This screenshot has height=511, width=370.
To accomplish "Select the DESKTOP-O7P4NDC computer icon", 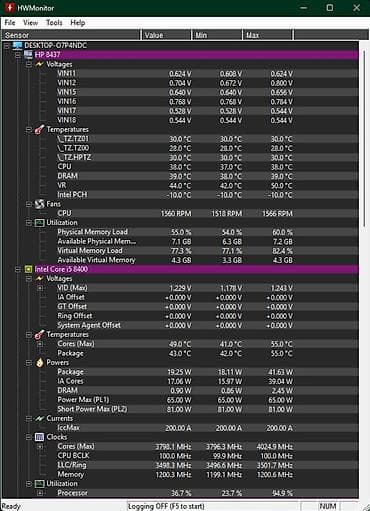I will [x=17, y=45].
